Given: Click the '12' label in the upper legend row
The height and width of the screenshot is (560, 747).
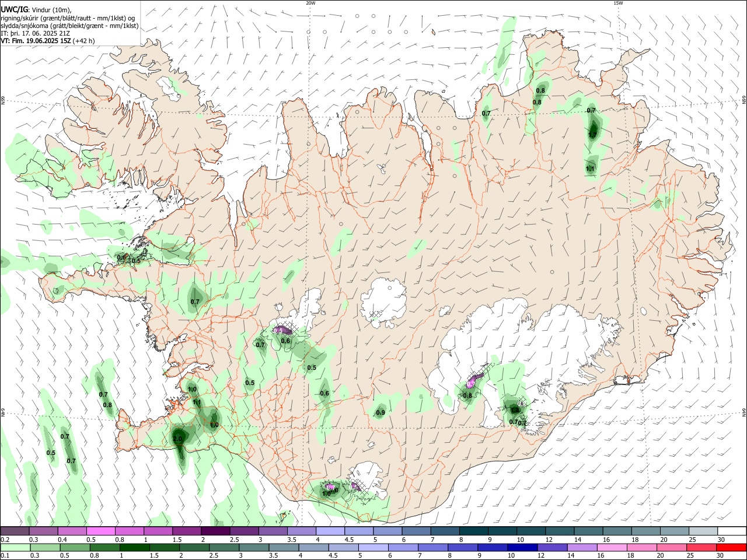Looking at the screenshot, I should click(550, 540).
